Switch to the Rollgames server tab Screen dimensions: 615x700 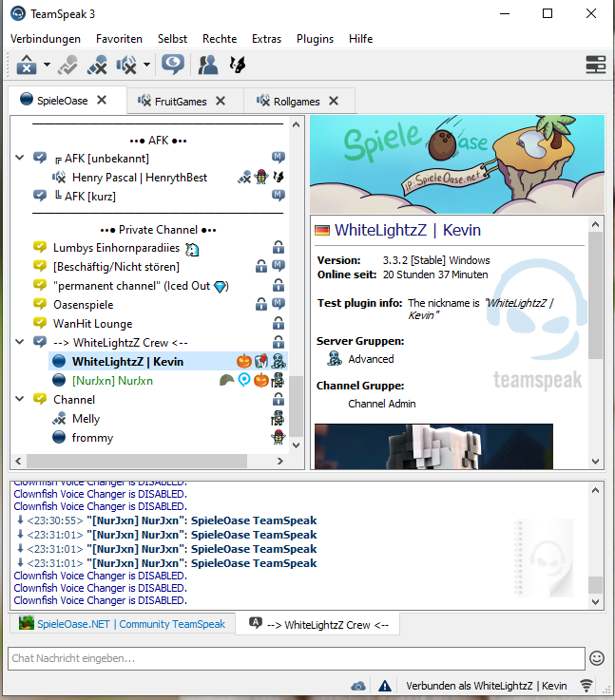[297, 102]
